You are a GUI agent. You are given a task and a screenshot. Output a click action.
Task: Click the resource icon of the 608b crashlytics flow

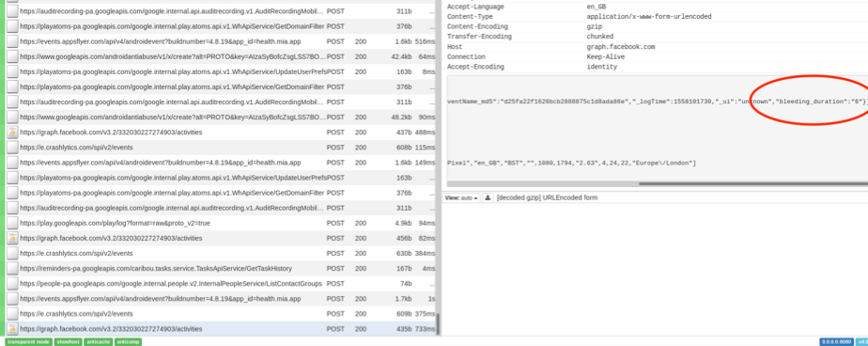12,148
